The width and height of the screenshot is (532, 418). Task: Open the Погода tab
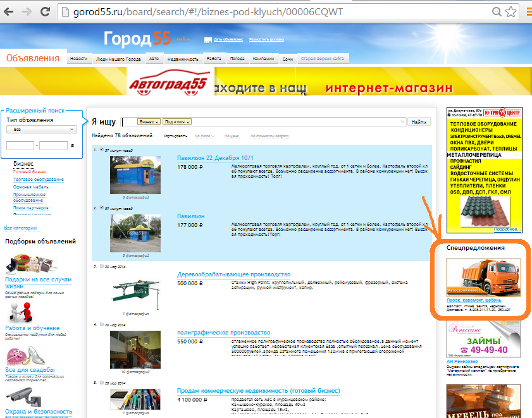(237, 59)
